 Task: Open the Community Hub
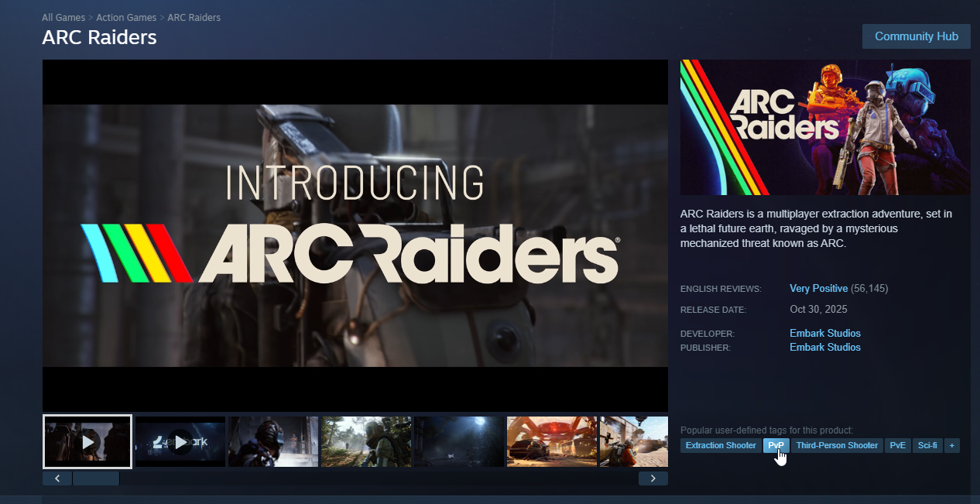click(917, 36)
